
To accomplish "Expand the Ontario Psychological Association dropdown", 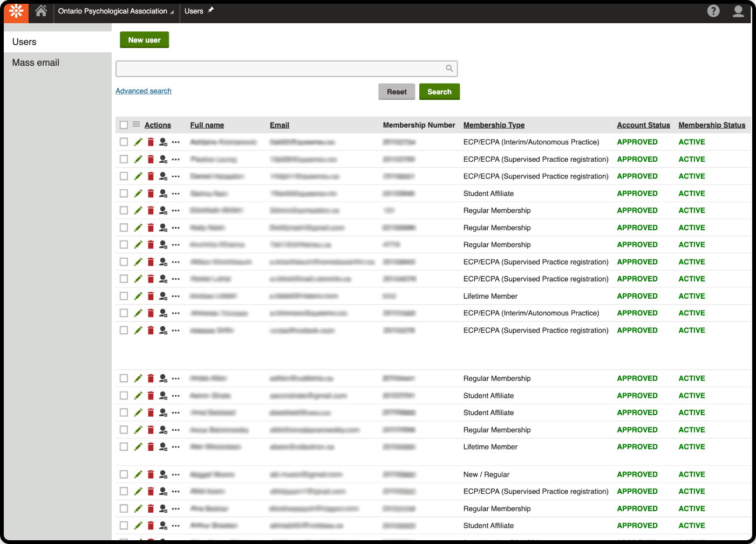I will coord(173,11).
